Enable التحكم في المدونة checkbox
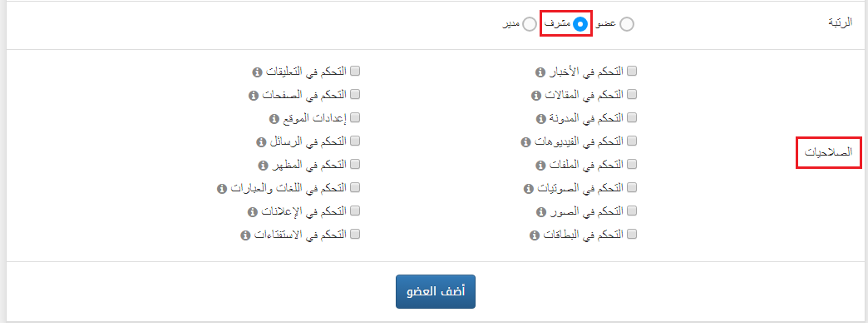This screenshot has width=868, height=327. point(632,117)
